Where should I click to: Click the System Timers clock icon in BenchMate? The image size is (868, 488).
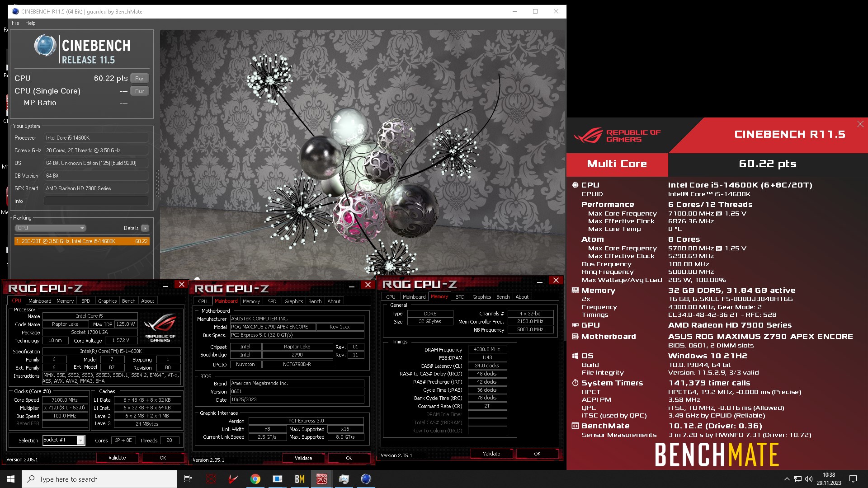click(x=575, y=383)
